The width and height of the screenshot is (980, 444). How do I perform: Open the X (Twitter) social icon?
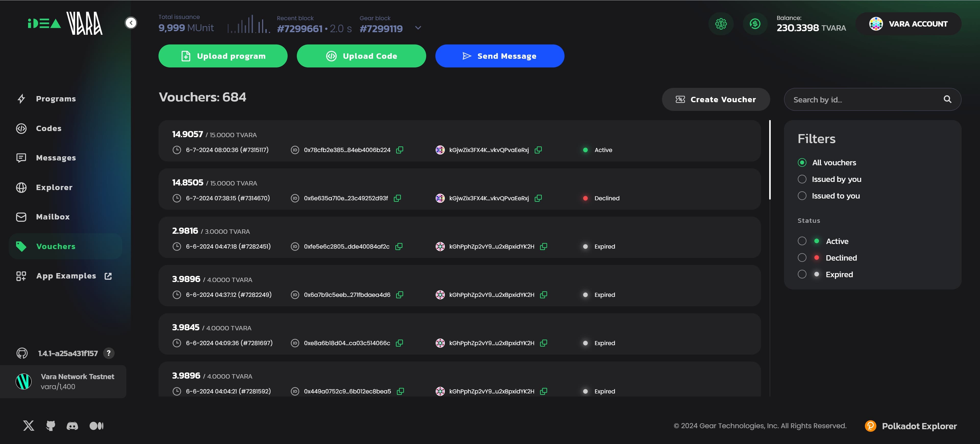coord(29,426)
